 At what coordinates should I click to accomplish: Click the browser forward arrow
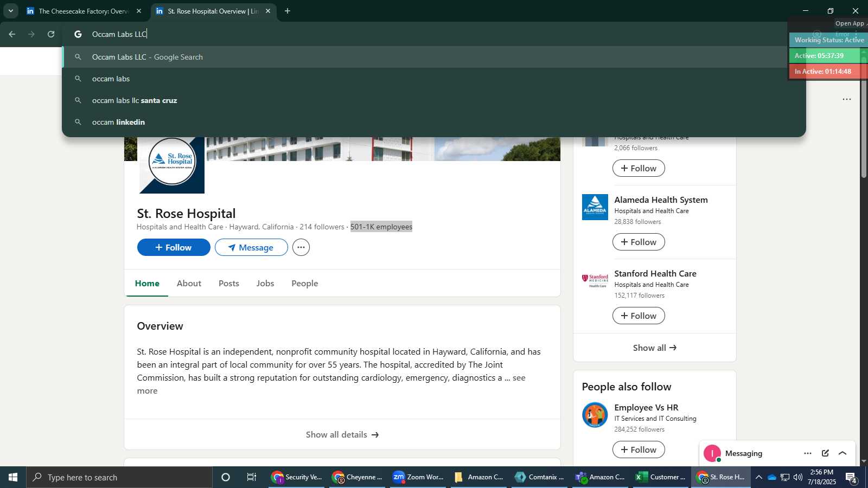coord(31,34)
